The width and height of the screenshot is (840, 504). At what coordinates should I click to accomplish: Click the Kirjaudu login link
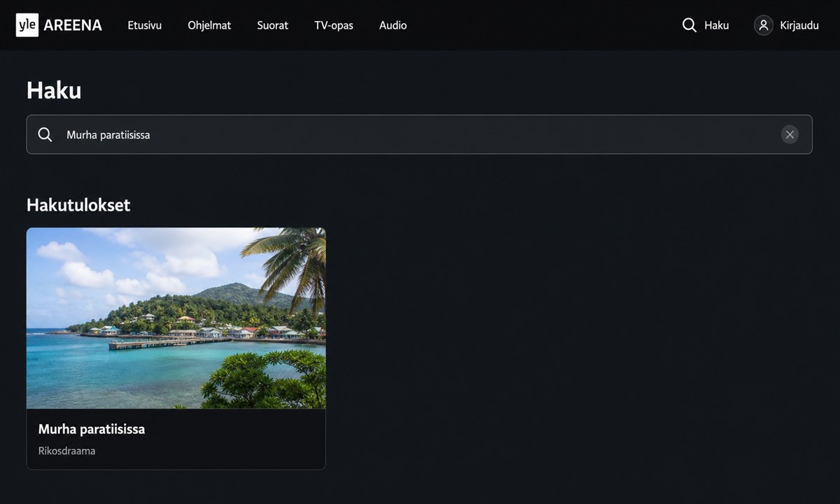799,25
